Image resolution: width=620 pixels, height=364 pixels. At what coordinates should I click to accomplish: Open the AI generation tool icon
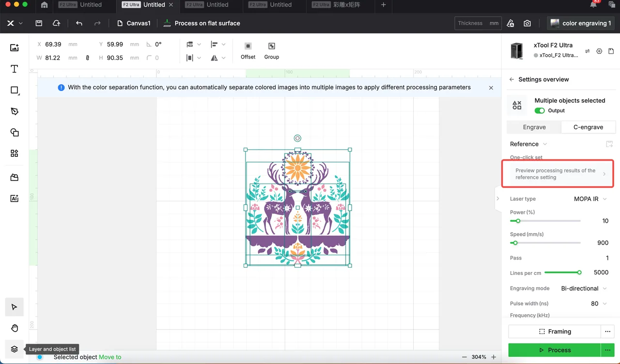15,198
